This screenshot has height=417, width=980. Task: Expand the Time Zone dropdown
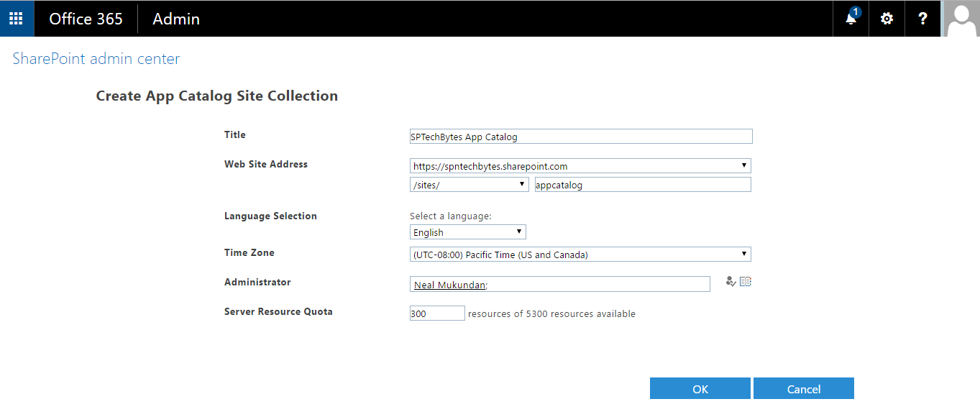click(x=580, y=255)
